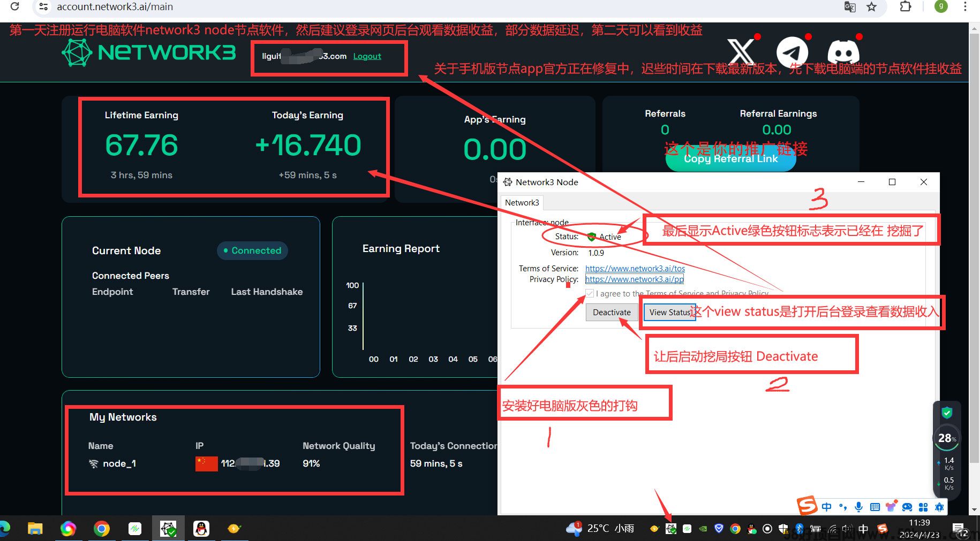Open the Sogou soft keyboard icon

[x=875, y=507]
